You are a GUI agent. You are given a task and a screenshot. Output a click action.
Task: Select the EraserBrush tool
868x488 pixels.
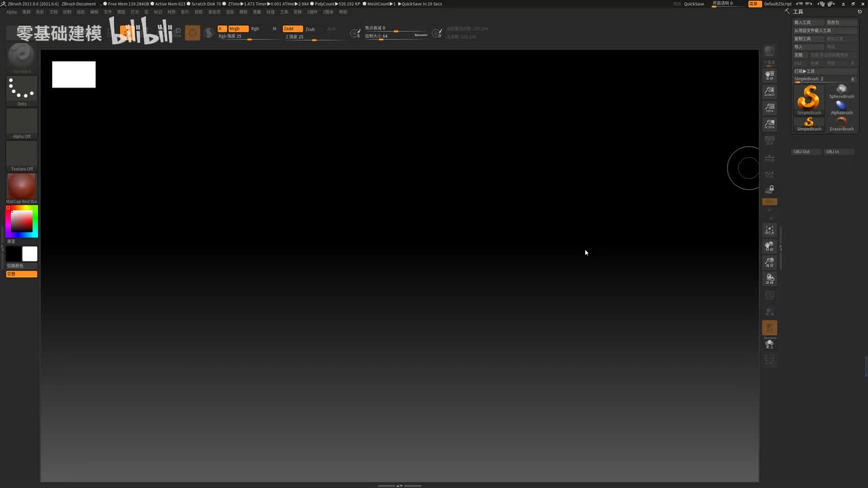842,124
